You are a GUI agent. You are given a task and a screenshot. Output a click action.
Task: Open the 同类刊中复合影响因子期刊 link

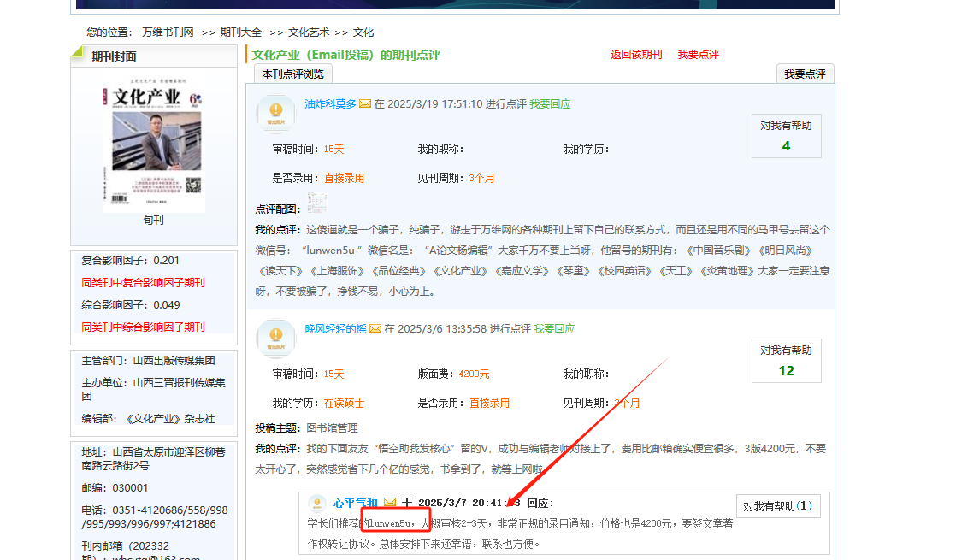click(x=143, y=283)
